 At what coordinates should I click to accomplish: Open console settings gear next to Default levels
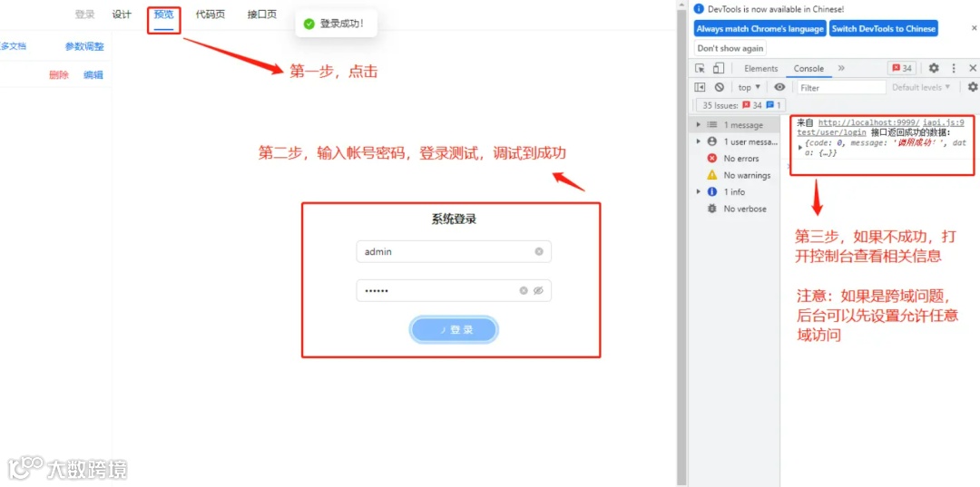(x=973, y=87)
